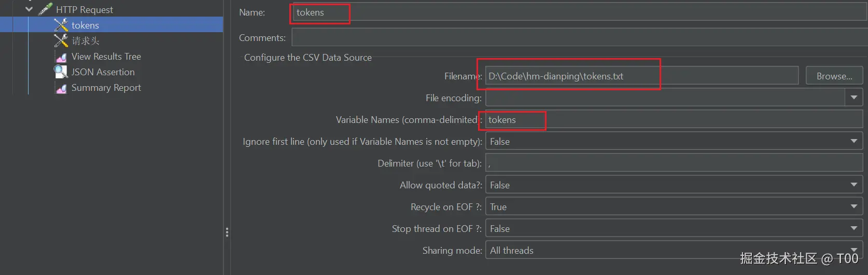The height and width of the screenshot is (275, 868).
Task: Click the panel divider drag handle
Action: coord(227,232)
